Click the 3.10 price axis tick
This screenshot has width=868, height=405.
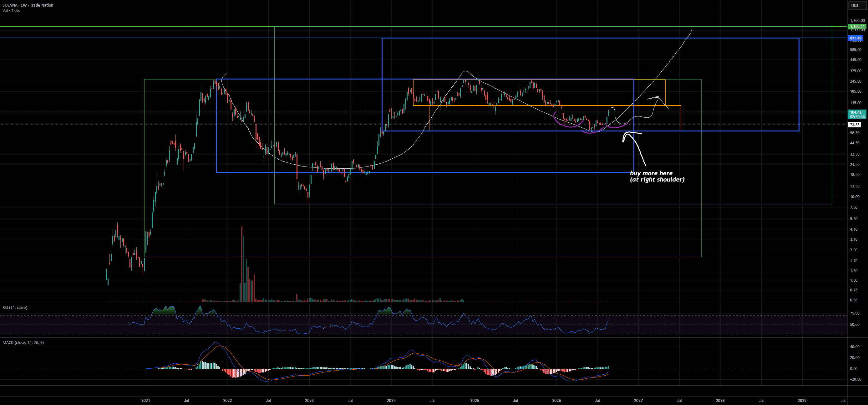click(854, 239)
